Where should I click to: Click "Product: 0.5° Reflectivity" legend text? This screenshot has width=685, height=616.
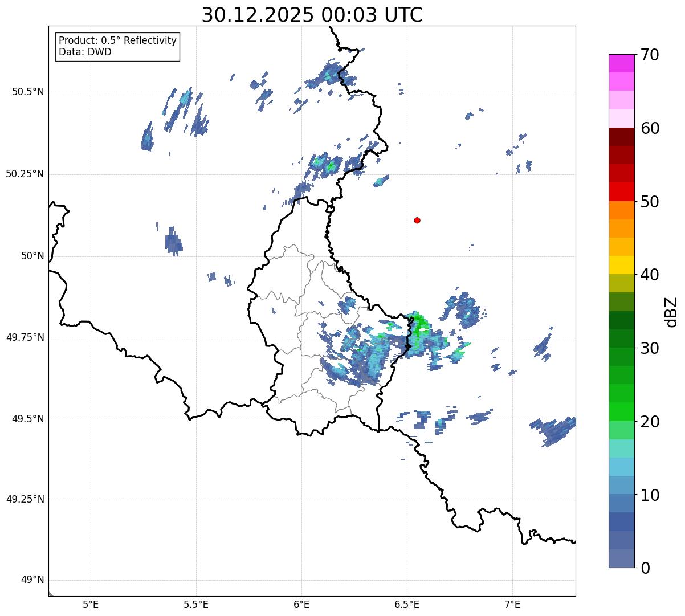point(117,40)
